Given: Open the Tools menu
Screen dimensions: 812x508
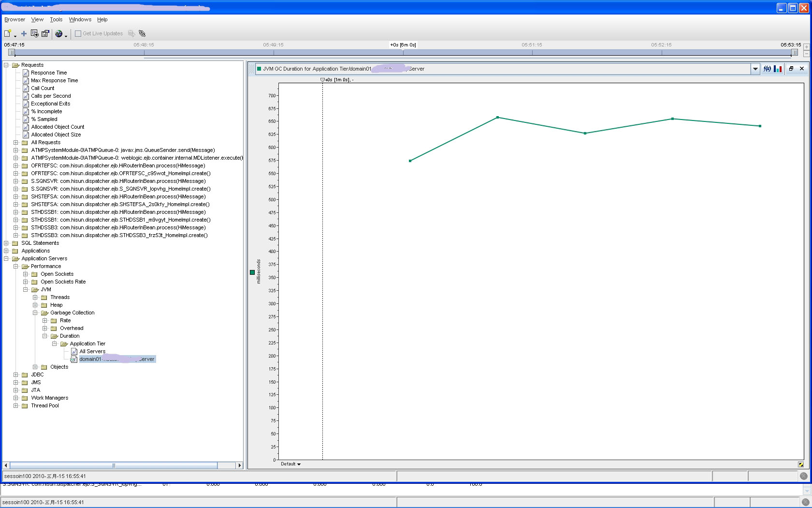Looking at the screenshot, I should [56, 19].
